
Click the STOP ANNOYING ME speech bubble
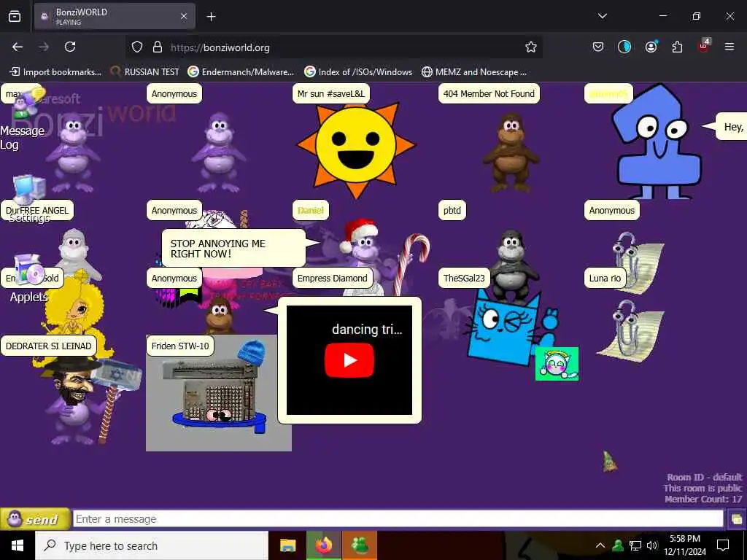[x=233, y=248]
